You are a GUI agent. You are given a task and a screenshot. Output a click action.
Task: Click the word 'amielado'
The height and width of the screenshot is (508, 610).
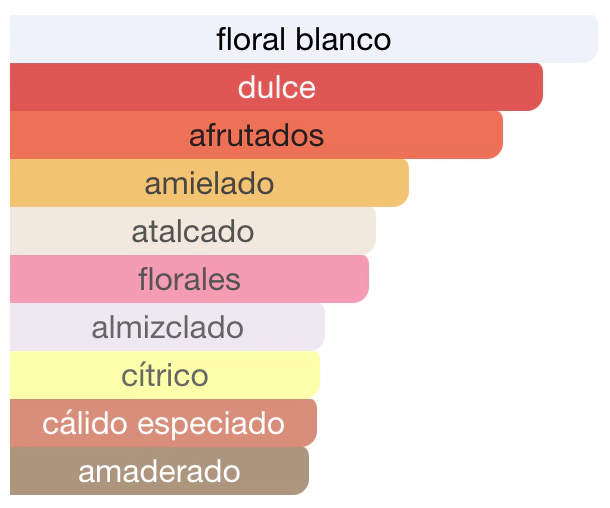pos(209,183)
